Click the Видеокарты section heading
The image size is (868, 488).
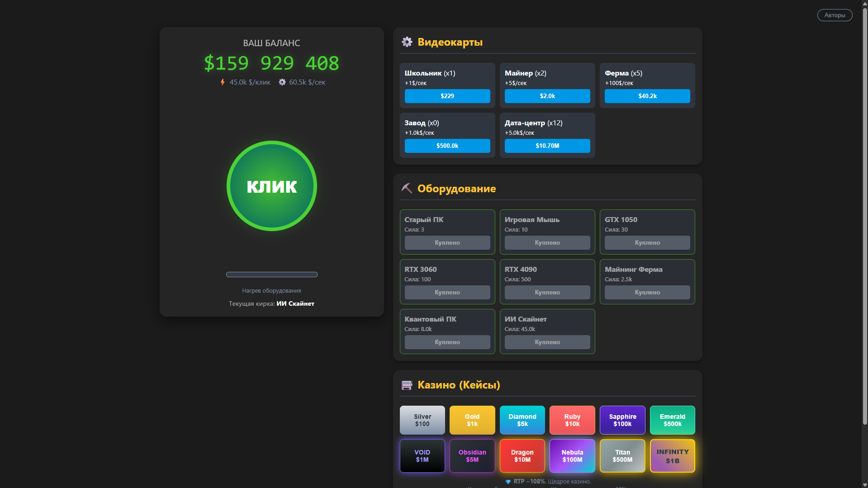(x=450, y=42)
